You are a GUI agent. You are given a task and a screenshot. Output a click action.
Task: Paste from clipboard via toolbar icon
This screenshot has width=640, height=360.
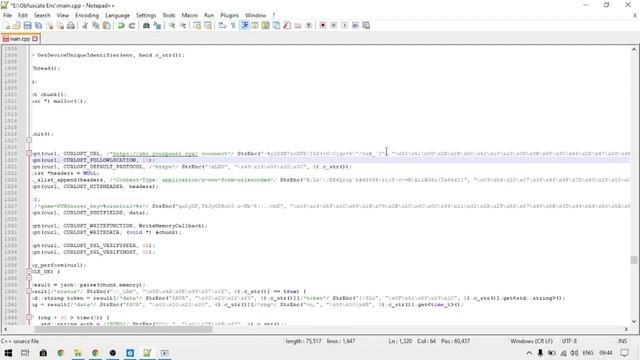(107, 25)
